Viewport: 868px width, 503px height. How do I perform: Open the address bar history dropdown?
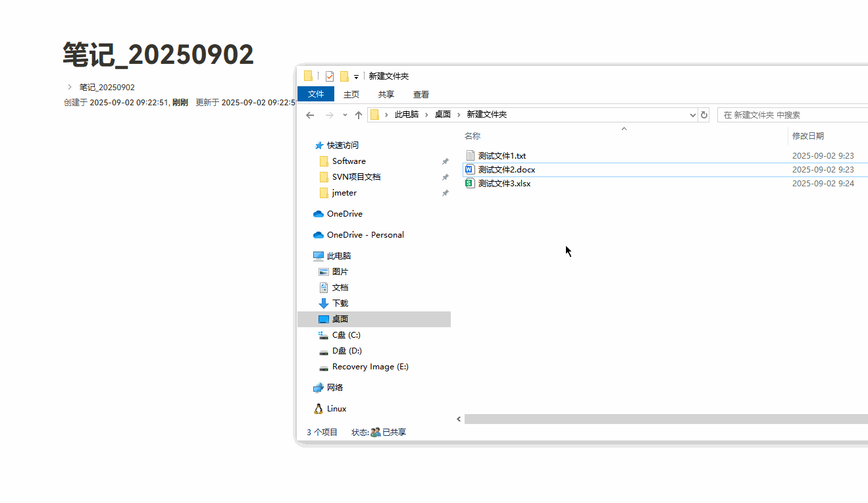pyautogui.click(x=692, y=115)
